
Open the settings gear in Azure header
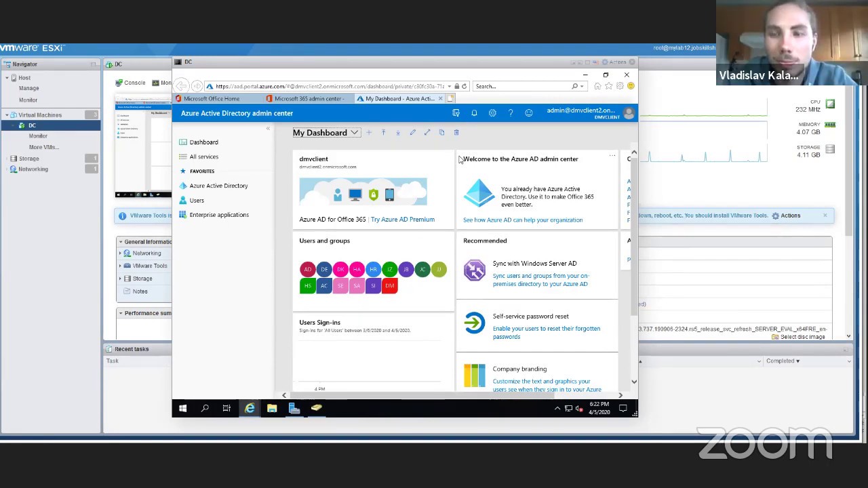click(x=492, y=113)
